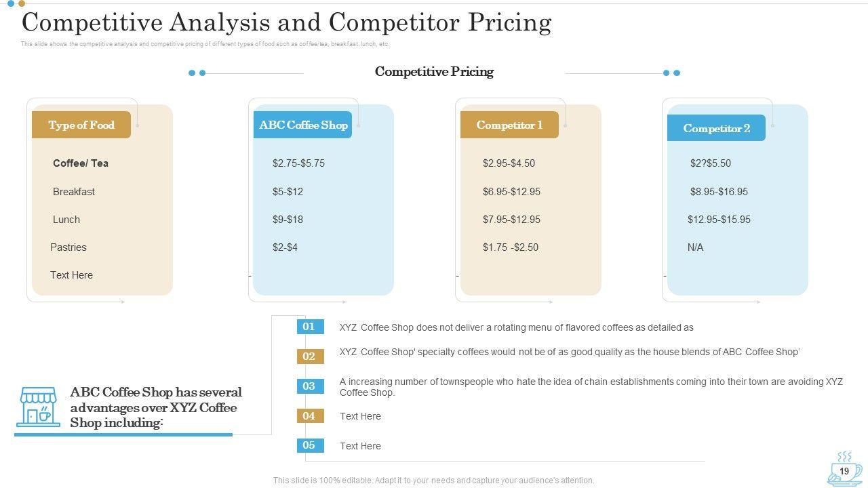
Task: Select the 02 numbered gold badge
Action: coord(309,357)
